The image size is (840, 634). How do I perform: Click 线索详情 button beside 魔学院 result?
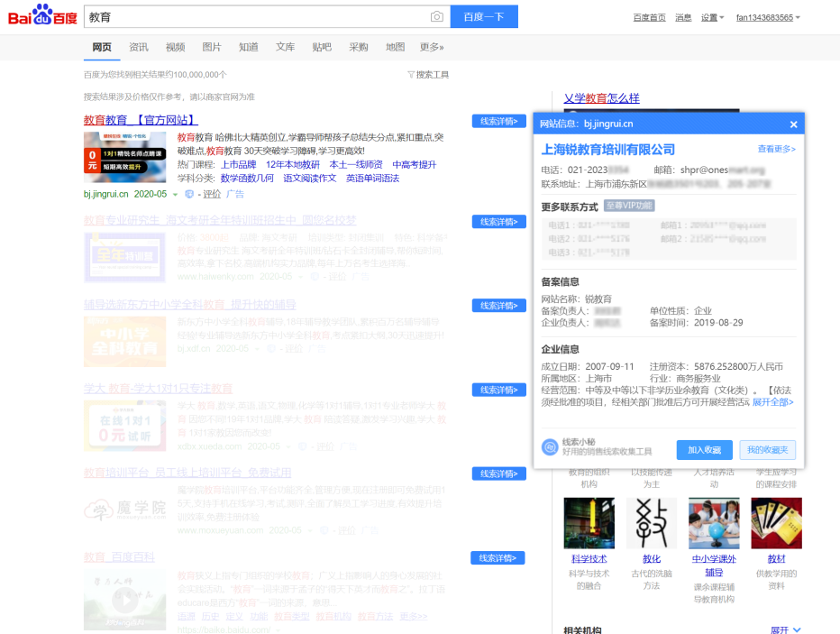click(498, 473)
